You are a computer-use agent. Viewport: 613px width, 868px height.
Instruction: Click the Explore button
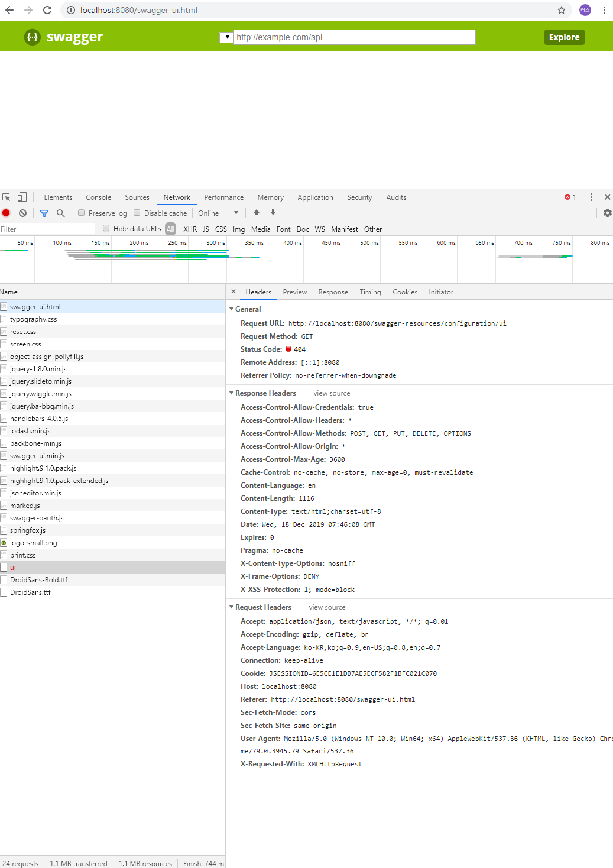[x=565, y=37]
